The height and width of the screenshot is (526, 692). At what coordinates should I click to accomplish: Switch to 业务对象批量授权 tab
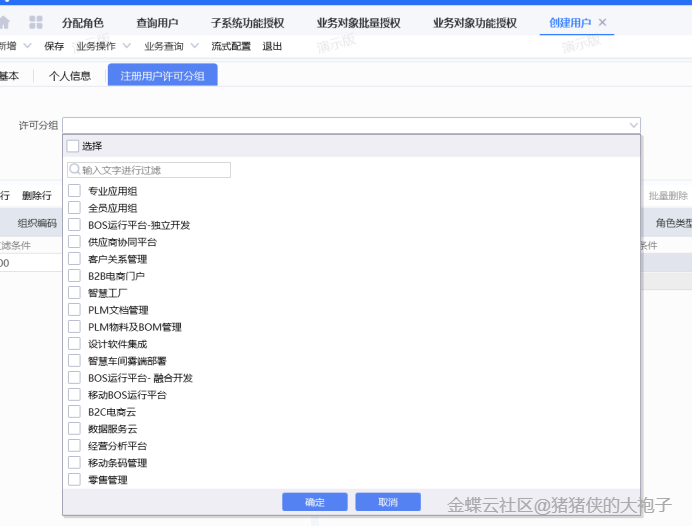[x=358, y=22]
